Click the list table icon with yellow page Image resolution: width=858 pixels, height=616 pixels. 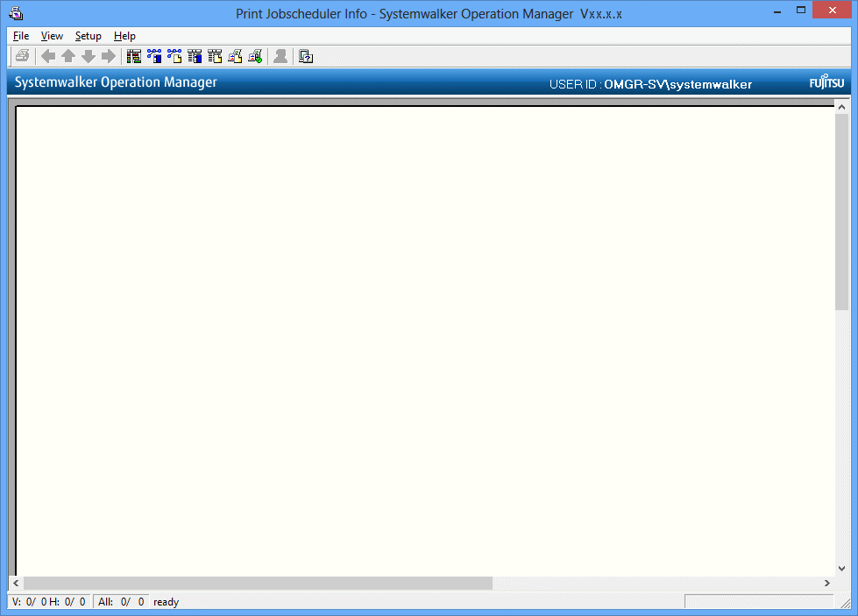(x=215, y=56)
